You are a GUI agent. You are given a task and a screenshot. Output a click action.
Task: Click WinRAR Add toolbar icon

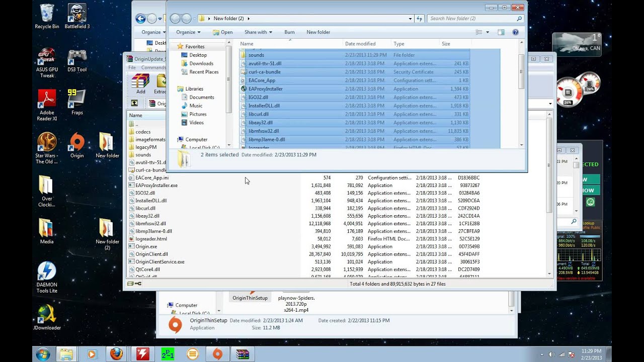(x=141, y=84)
